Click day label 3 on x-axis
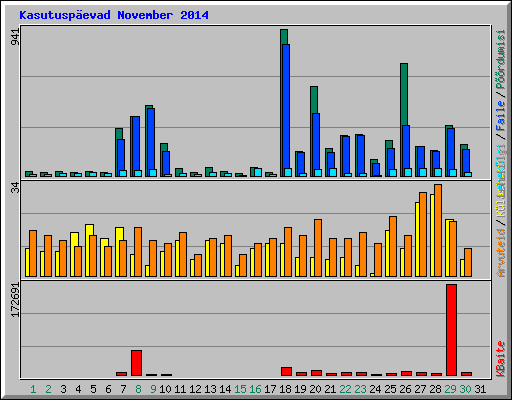 pos(63,389)
